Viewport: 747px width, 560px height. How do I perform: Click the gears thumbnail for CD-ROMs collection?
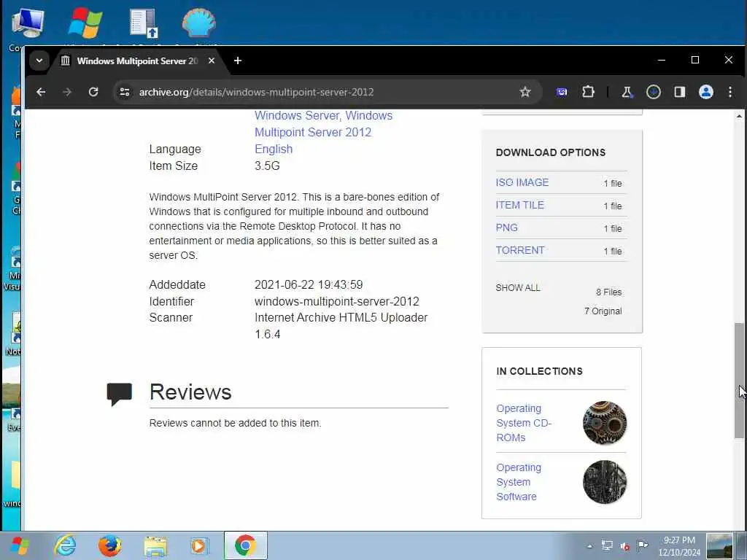(x=605, y=423)
